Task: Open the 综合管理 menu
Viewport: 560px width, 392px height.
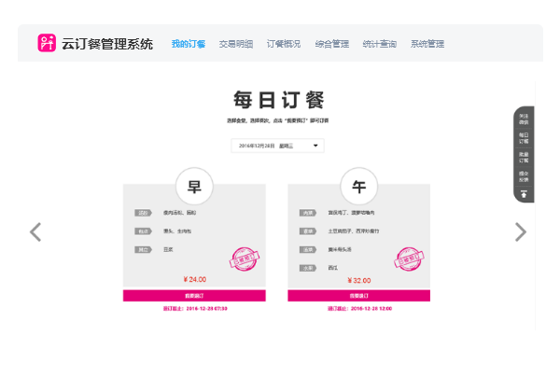Action: [x=331, y=44]
